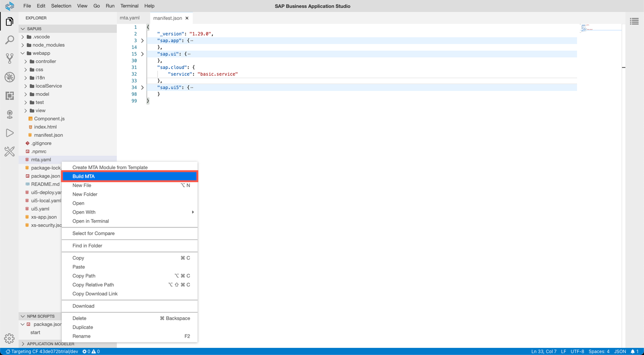This screenshot has height=355, width=644.
Task: Click the SAP Business Application Studio logo
Action: point(9,6)
